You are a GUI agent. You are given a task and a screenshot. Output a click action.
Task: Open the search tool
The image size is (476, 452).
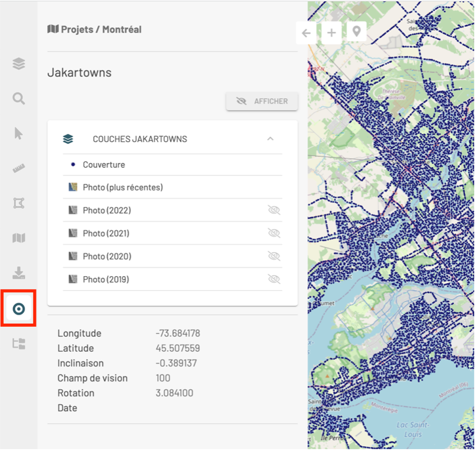[18, 98]
